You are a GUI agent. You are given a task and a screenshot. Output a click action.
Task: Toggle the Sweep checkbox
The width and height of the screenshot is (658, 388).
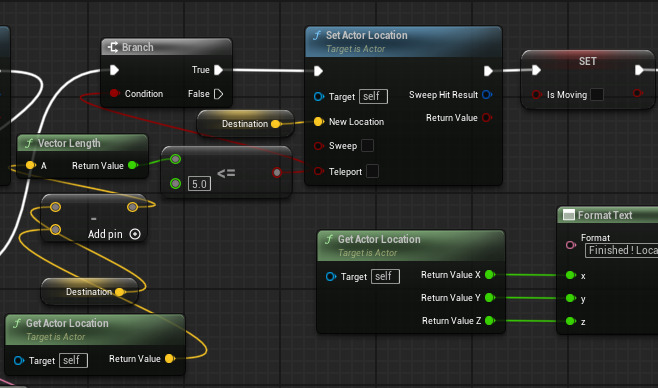click(367, 146)
